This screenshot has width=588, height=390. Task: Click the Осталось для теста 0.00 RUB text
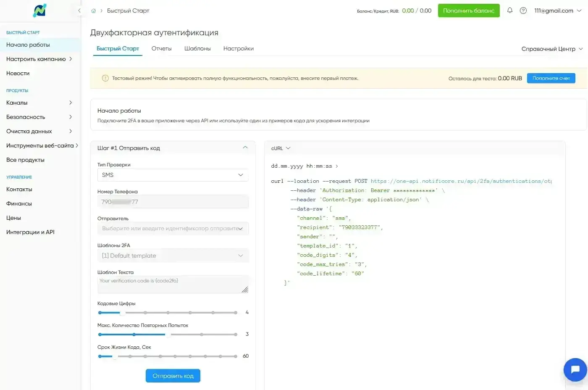(x=485, y=78)
